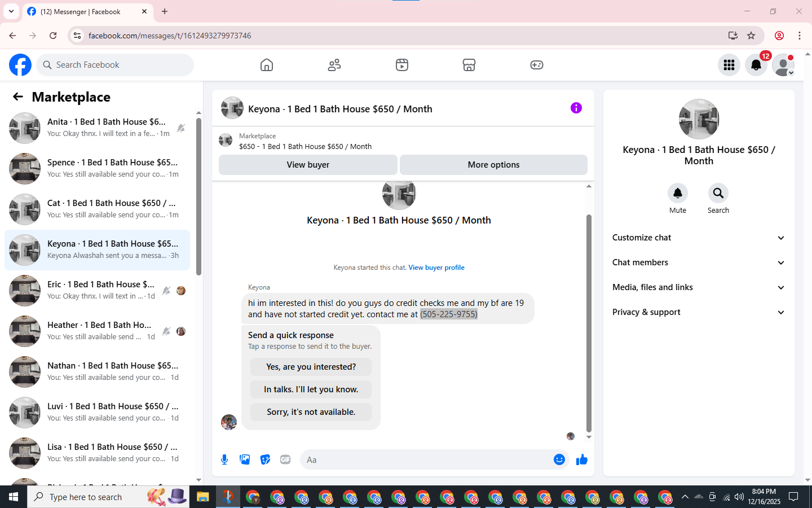Open the View buyer profile link

point(436,268)
